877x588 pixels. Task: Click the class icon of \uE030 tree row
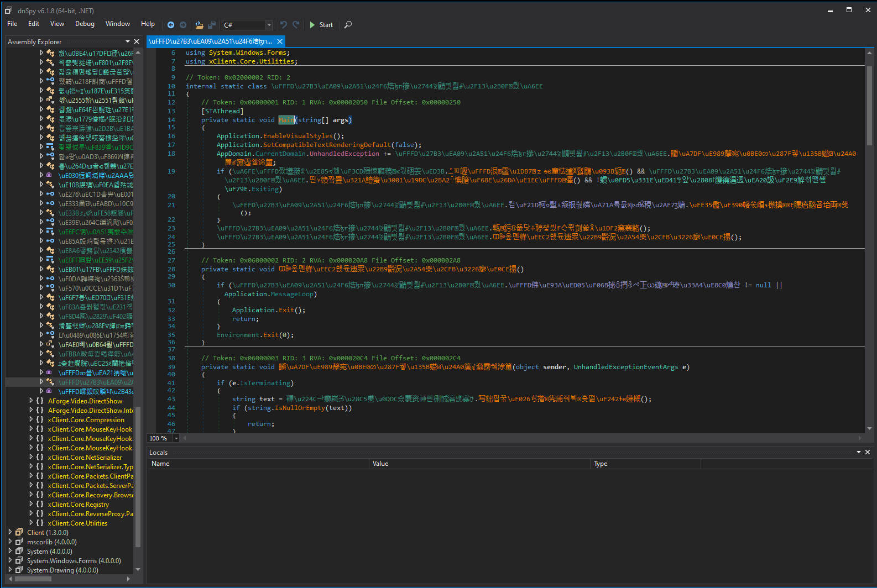[x=50, y=175]
